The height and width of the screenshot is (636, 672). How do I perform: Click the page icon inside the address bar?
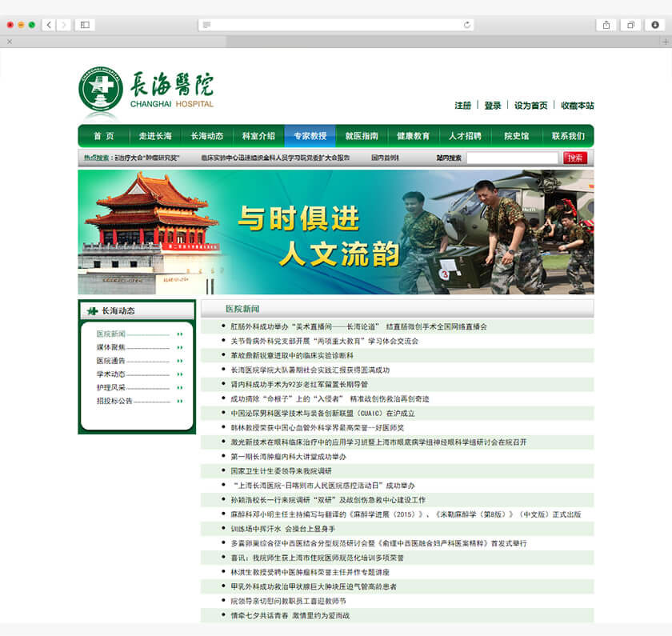pyautogui.click(x=207, y=25)
